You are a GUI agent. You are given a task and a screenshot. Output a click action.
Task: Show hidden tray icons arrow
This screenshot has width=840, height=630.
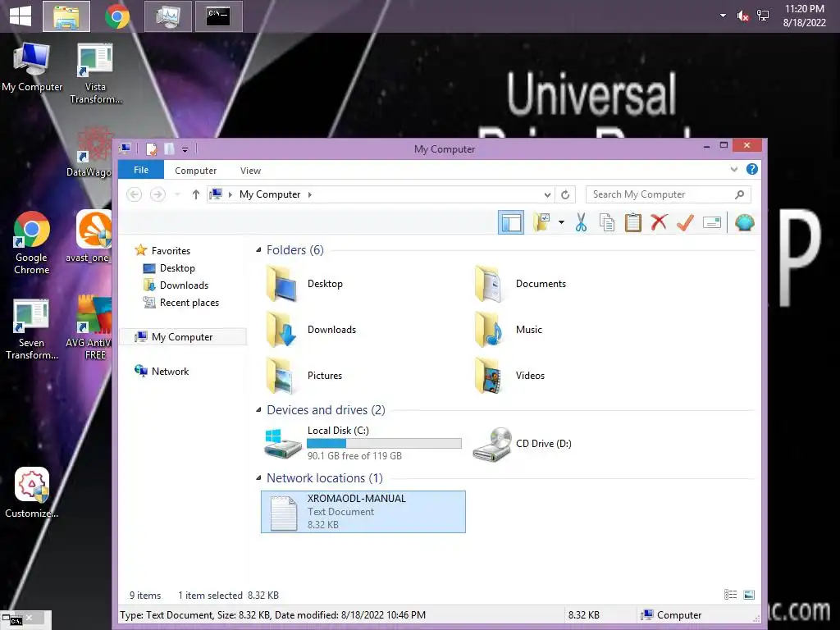(x=724, y=16)
